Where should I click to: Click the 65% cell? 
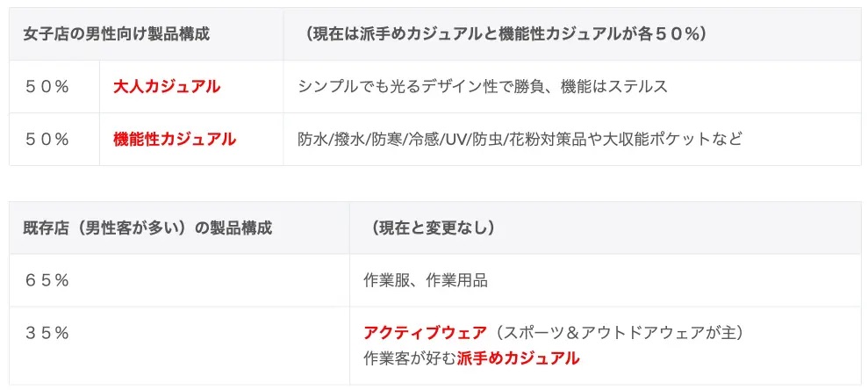[x=47, y=280]
